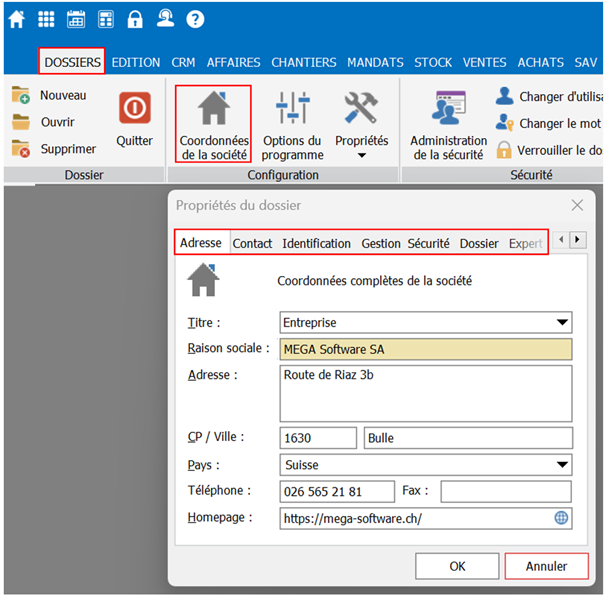
Task: Click the Téléphone field
Action: pos(337,491)
